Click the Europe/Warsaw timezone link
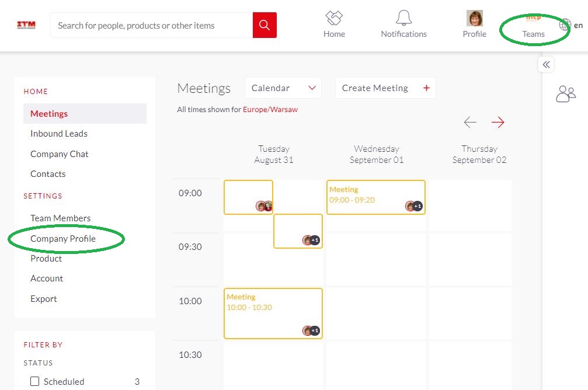588x390 pixels. pos(270,109)
